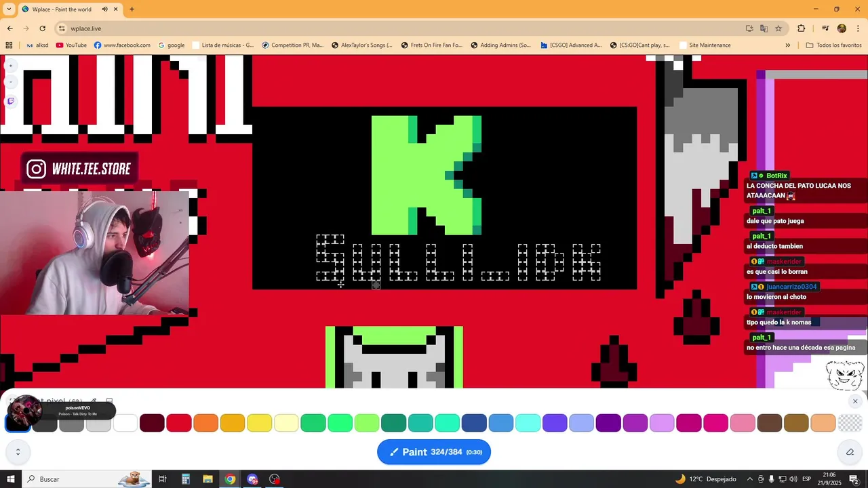Choose the dark purple color swatch
This screenshot has height=488, width=868.
click(x=608, y=423)
